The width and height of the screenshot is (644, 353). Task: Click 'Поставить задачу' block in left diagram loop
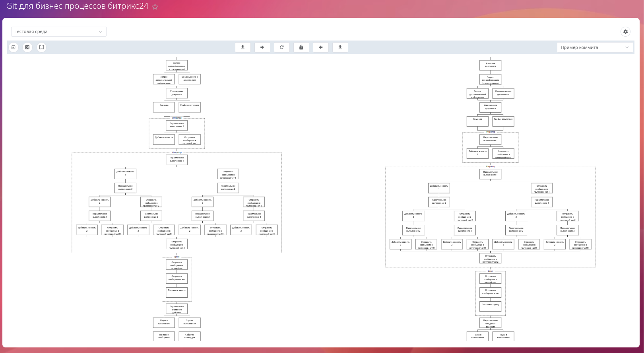tap(177, 292)
